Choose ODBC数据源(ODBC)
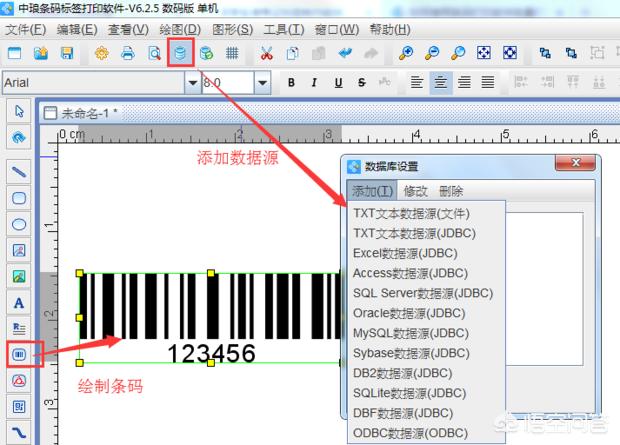Screen dimensions: 620x445 [x=427, y=433]
